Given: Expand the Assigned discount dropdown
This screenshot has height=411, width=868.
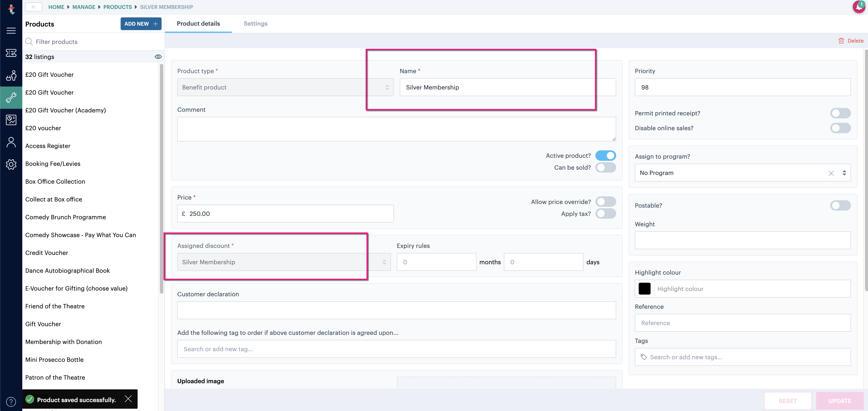Looking at the screenshot, I should click(x=284, y=262).
